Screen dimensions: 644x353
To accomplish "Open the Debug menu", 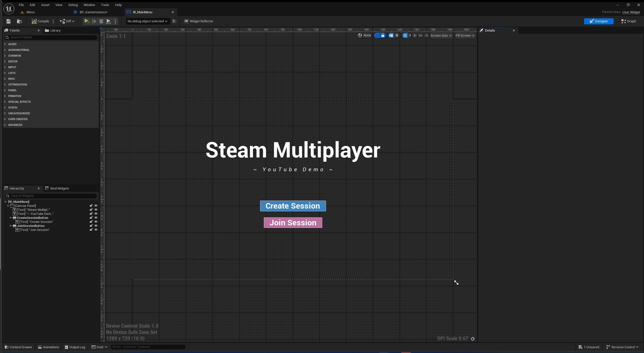I will coord(73,5).
